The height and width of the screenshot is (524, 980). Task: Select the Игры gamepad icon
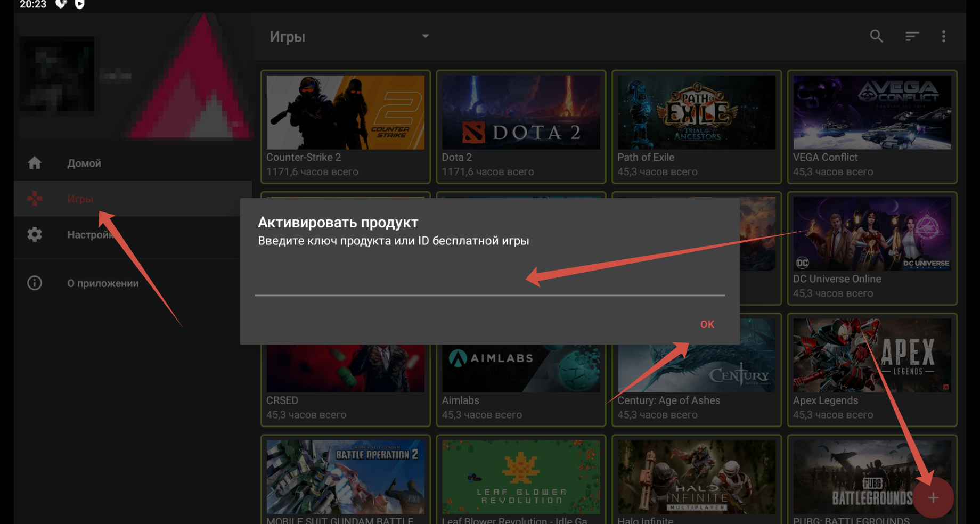pos(35,199)
